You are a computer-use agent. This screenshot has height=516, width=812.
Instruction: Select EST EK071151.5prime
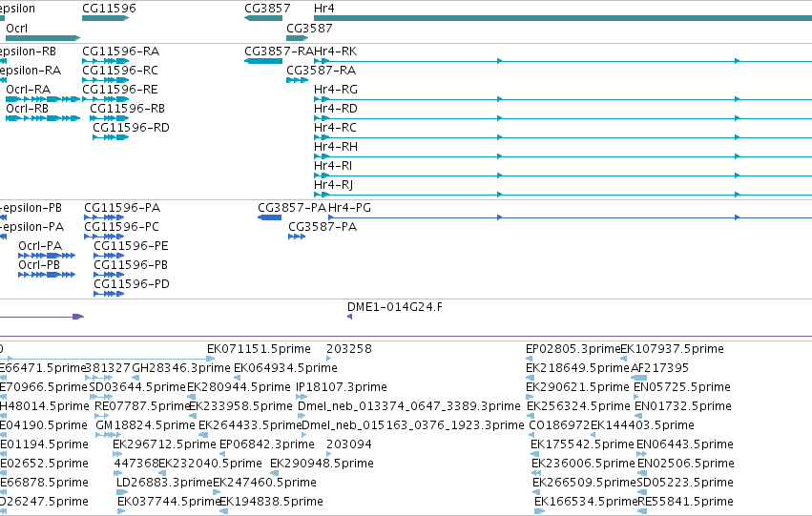259,349
